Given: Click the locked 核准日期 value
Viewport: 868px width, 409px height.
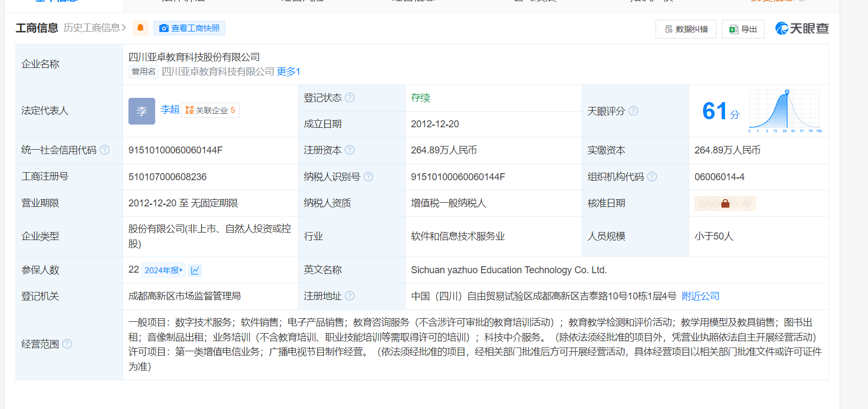Looking at the screenshot, I should coord(725,203).
